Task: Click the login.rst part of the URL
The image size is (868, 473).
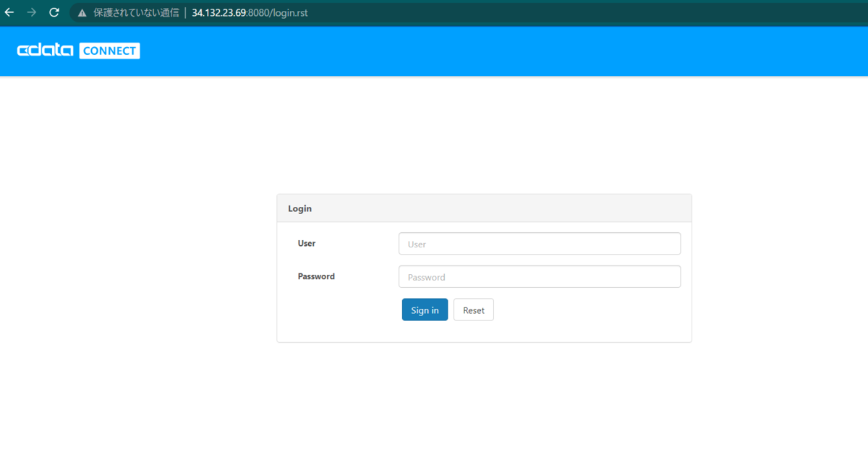Action: click(x=289, y=13)
